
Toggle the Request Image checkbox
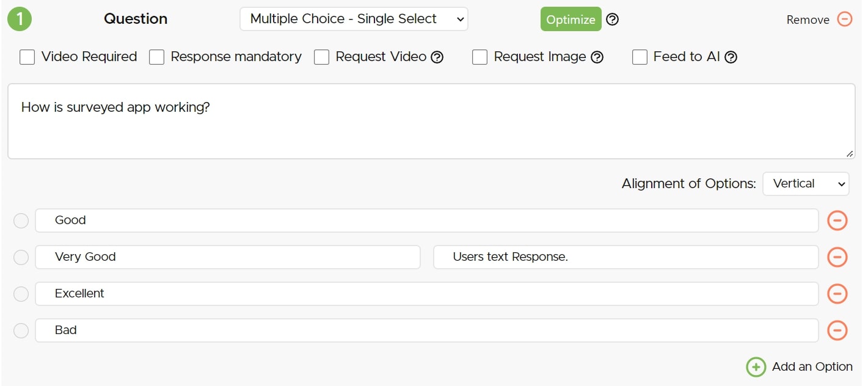click(480, 57)
